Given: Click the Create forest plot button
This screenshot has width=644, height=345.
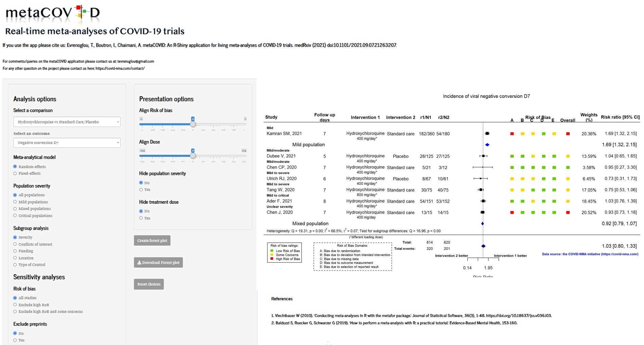Looking at the screenshot, I should (x=152, y=240).
